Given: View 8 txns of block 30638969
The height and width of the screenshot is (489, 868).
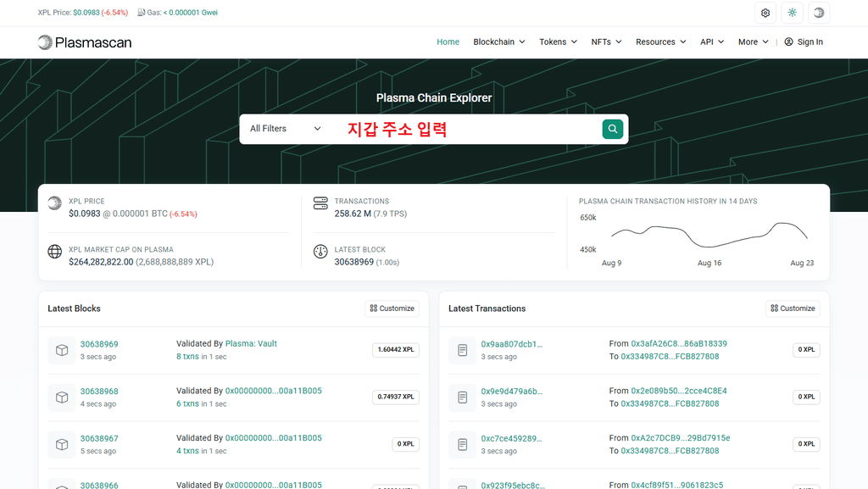Looking at the screenshot, I should (187, 357).
